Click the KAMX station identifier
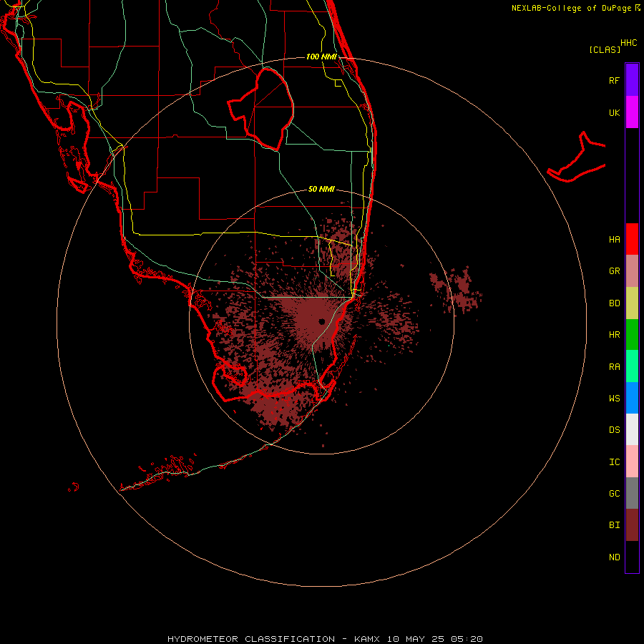The image size is (644, 644). coord(367,639)
